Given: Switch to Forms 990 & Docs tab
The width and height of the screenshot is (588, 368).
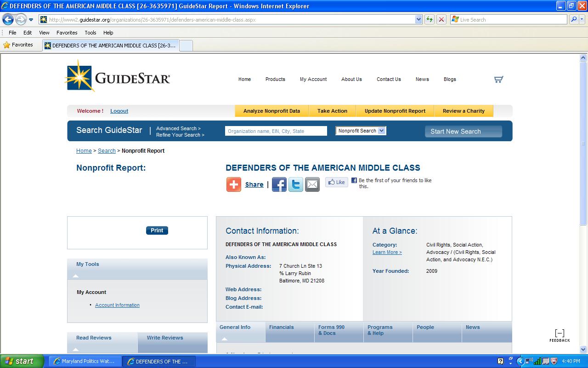Looking at the screenshot, I should tap(339, 332).
